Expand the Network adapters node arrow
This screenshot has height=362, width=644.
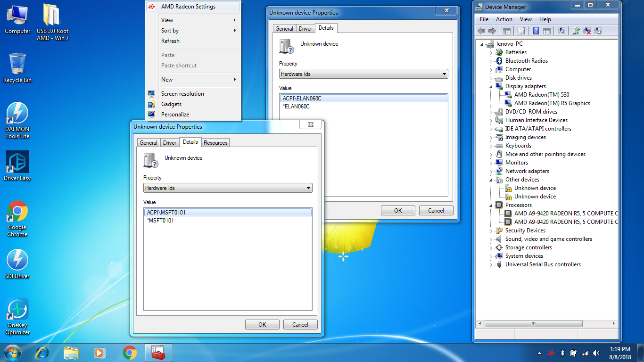(x=491, y=171)
